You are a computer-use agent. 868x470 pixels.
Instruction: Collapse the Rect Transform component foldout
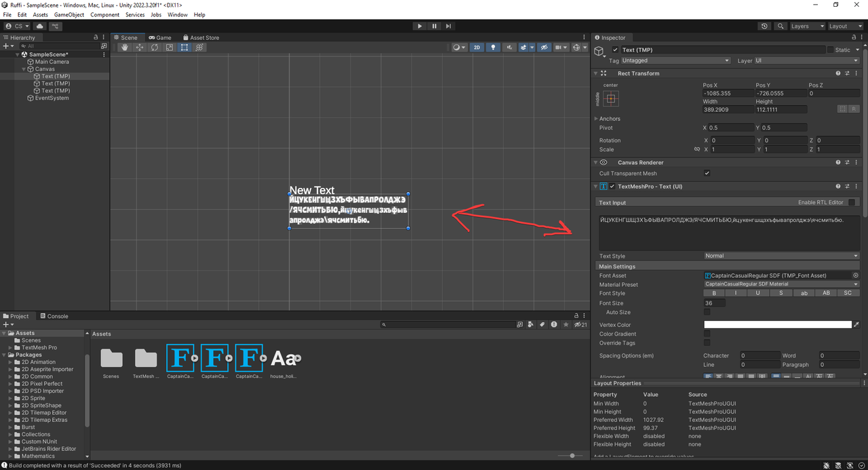[x=596, y=73]
